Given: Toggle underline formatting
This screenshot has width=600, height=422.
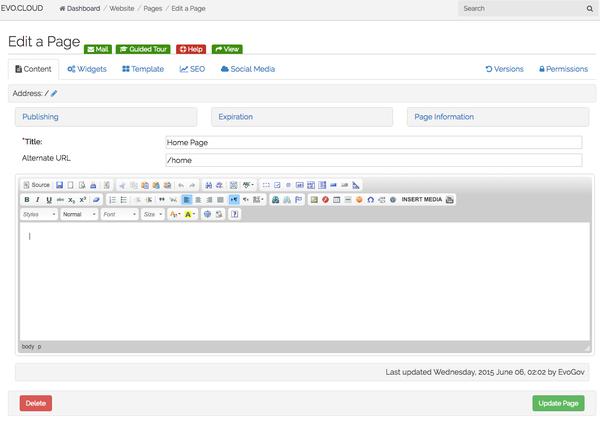Looking at the screenshot, I should pos(49,200).
